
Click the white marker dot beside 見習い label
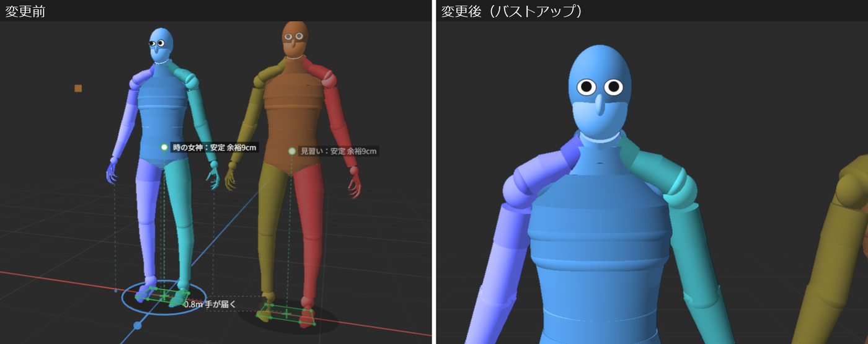pyautogui.click(x=292, y=151)
